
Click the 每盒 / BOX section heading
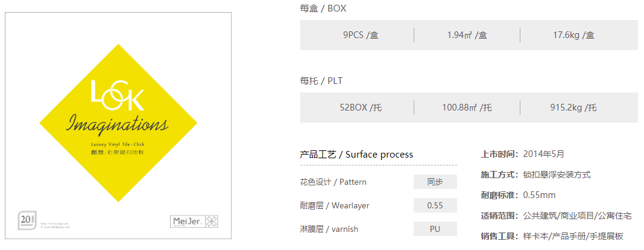[323, 8]
